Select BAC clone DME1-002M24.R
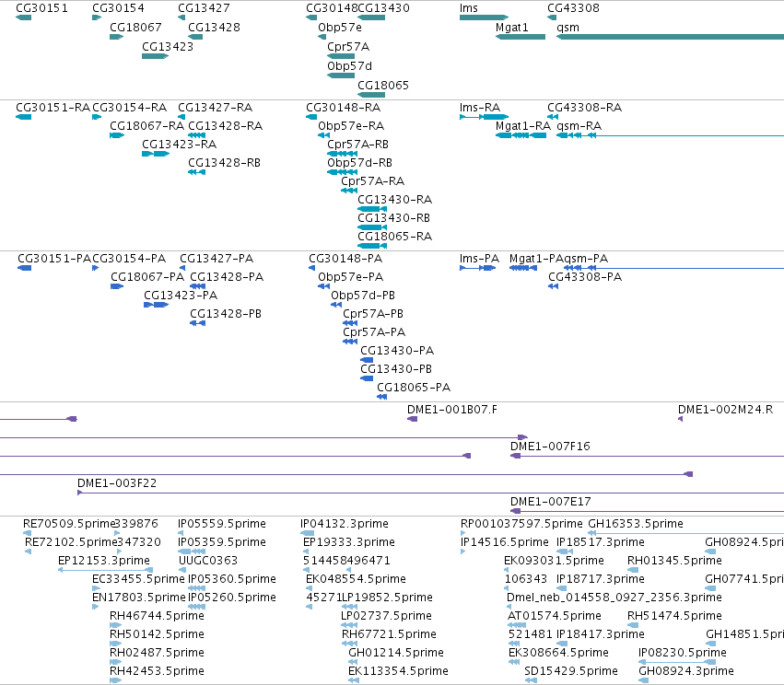The width and height of the screenshot is (784, 685). (x=681, y=419)
